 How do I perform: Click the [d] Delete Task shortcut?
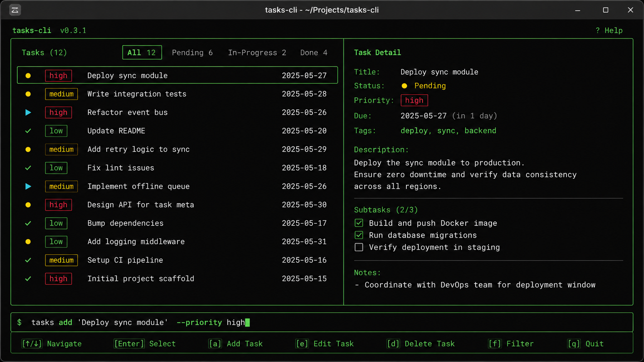click(421, 344)
